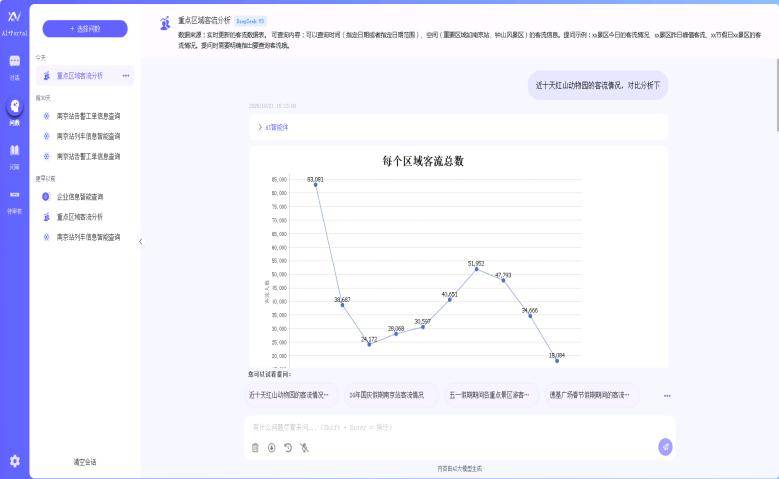This screenshot has height=479, width=779.
Task: Click the circular download icon below input
Action: 271,448
